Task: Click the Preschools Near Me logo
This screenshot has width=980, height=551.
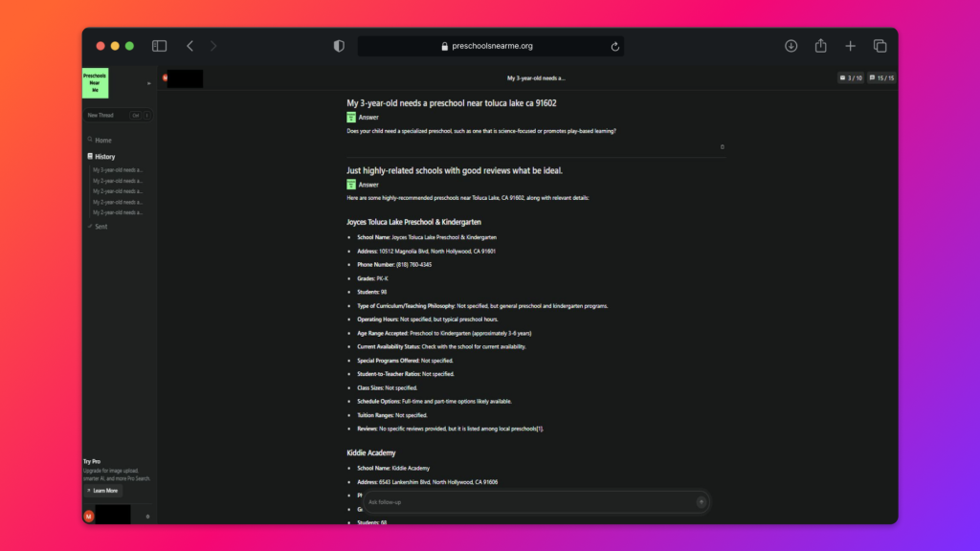Action: 95,82
